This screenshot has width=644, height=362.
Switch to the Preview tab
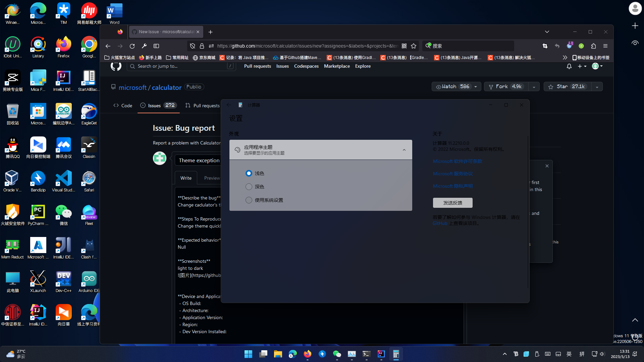(211, 178)
